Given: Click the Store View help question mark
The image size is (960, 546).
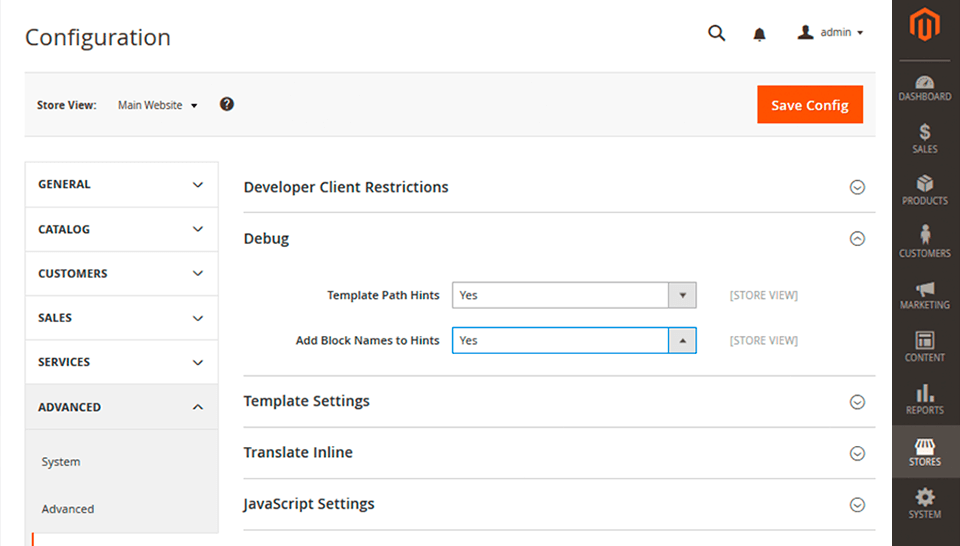Looking at the screenshot, I should 227,104.
